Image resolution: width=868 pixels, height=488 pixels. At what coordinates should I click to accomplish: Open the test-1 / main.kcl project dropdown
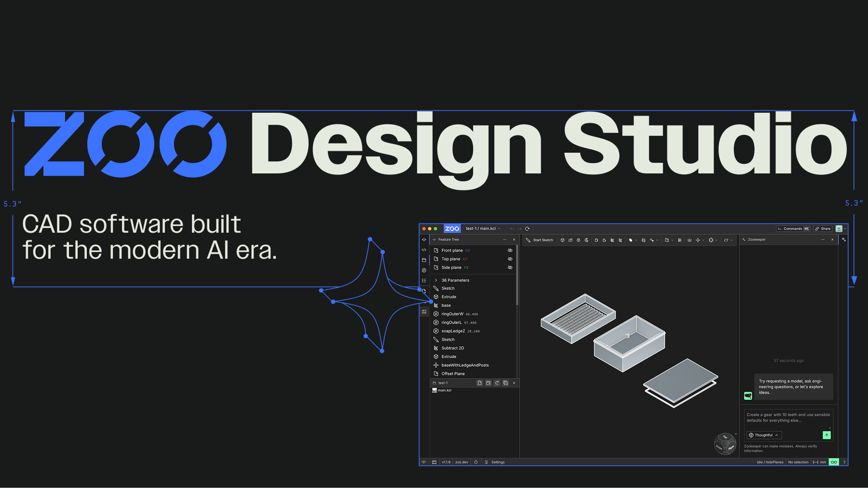coord(483,229)
